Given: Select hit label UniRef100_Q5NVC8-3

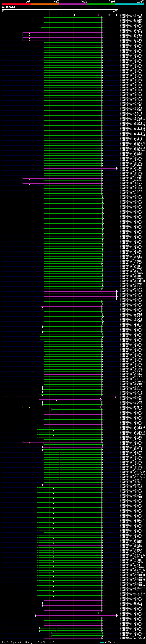Looking at the screenshot, I should 132,123.
